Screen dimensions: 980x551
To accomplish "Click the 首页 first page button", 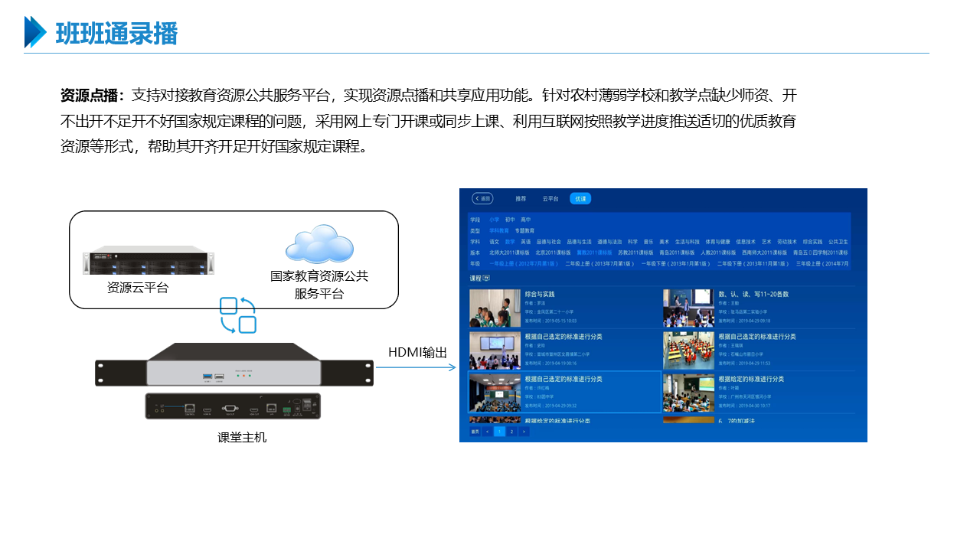I will tap(475, 432).
